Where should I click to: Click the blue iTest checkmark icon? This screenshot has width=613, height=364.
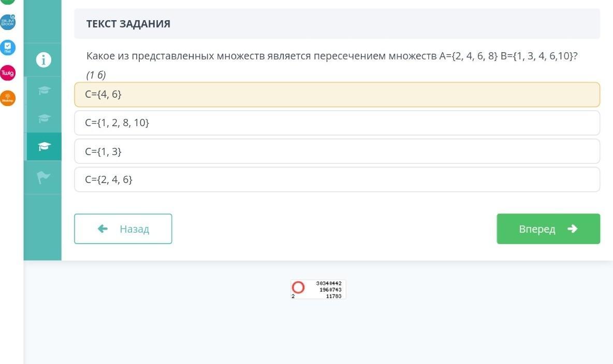click(x=8, y=48)
